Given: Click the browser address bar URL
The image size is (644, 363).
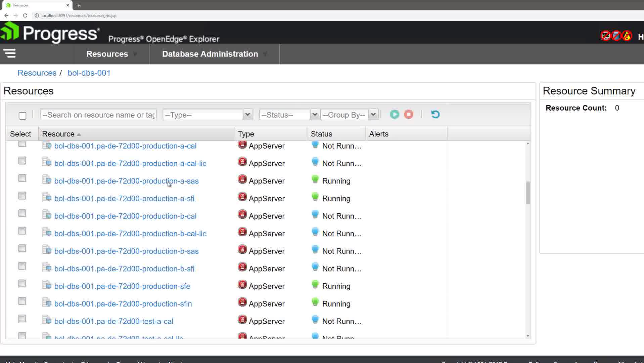Looking at the screenshot, I should point(79,15).
